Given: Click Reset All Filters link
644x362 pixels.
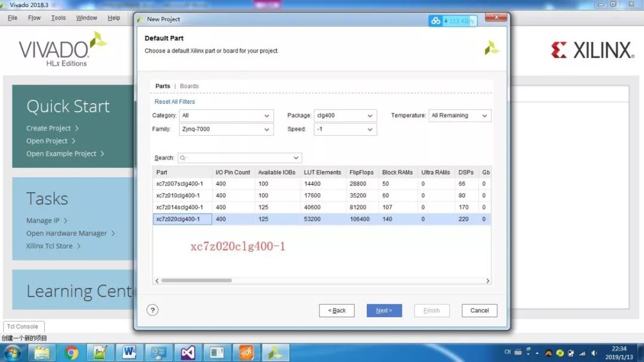Looking at the screenshot, I should point(175,101).
